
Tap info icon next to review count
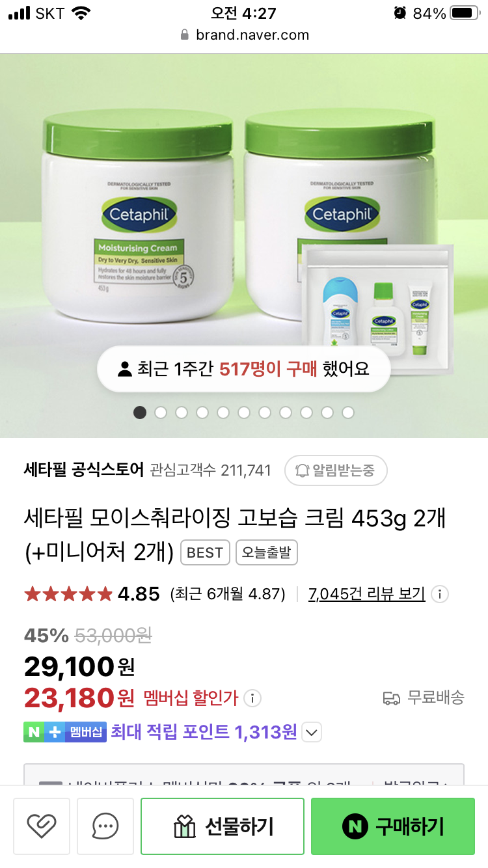(x=441, y=594)
